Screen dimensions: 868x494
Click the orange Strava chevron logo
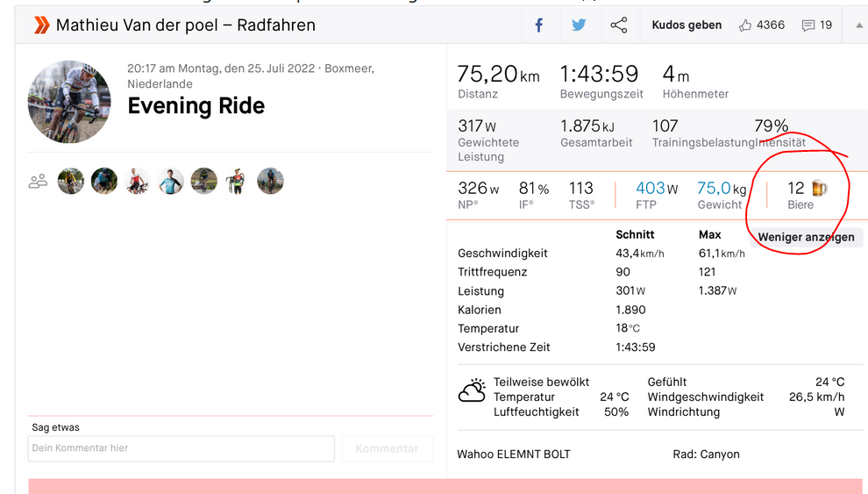coord(41,25)
